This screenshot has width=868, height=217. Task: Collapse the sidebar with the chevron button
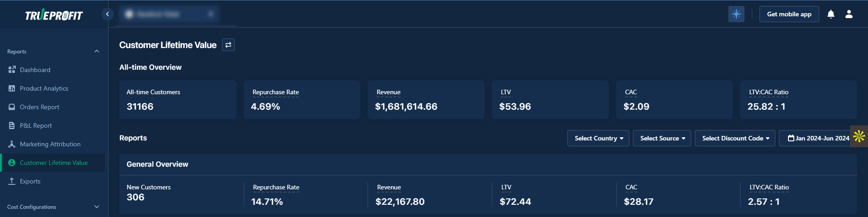point(107,14)
